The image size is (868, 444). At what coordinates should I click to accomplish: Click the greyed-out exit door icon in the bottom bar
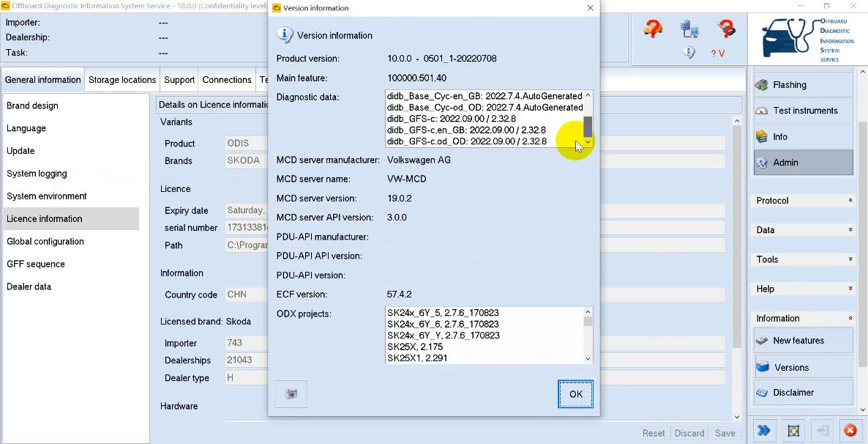coord(822,431)
